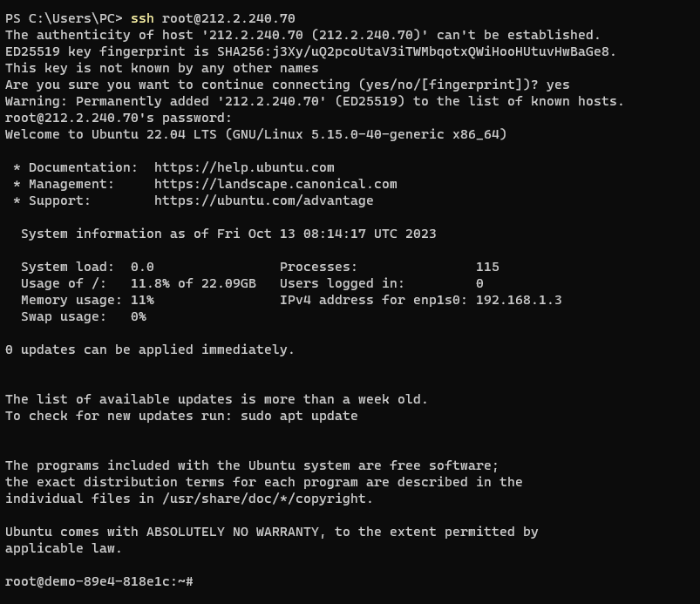Click the Processes count 115
The width and height of the screenshot is (700, 604).
(487, 267)
